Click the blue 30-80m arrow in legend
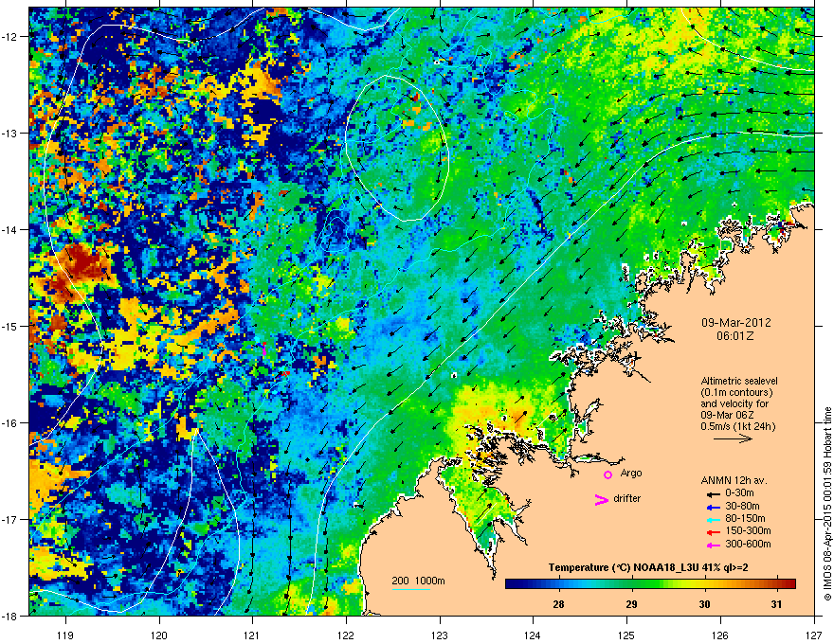The height and width of the screenshot is (644, 834). tap(712, 507)
